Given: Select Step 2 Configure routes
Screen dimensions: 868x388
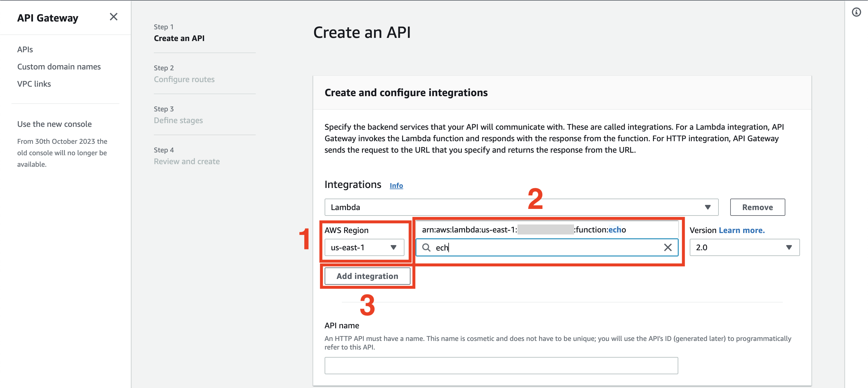Looking at the screenshot, I should (x=184, y=79).
